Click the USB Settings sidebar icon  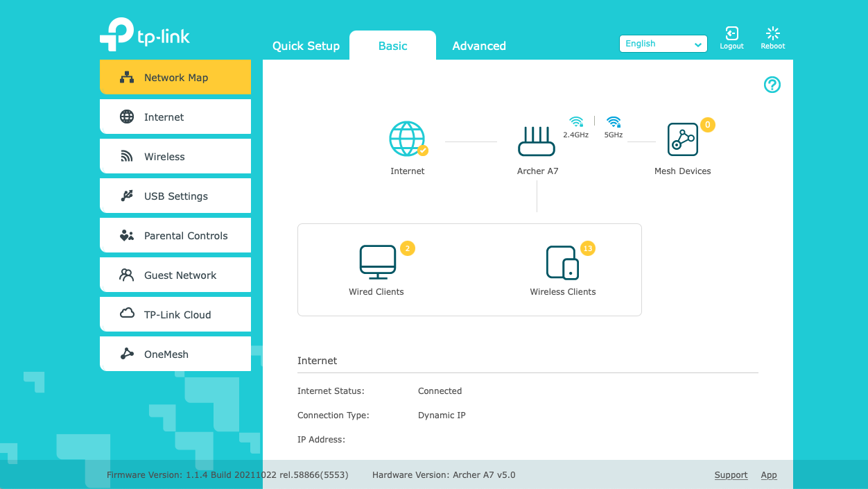(x=127, y=196)
